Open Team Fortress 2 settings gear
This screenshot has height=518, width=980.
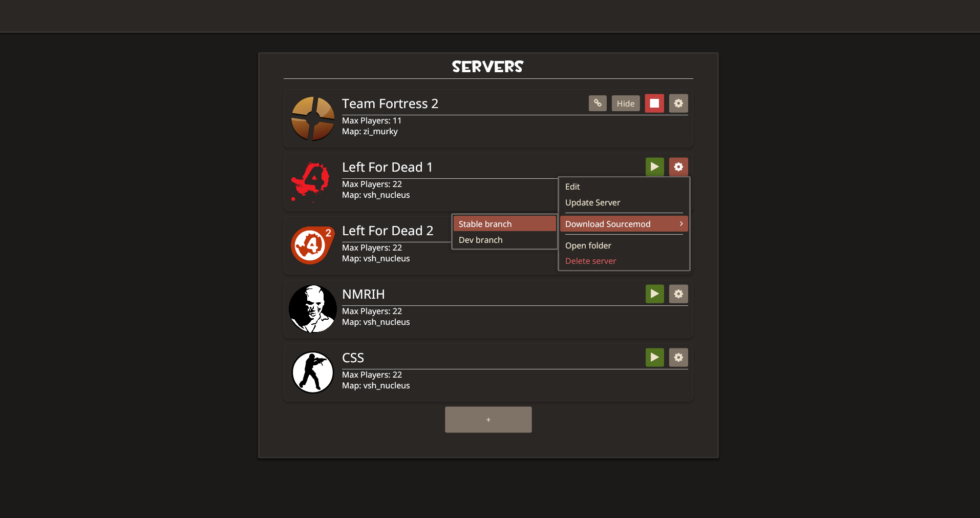point(678,103)
